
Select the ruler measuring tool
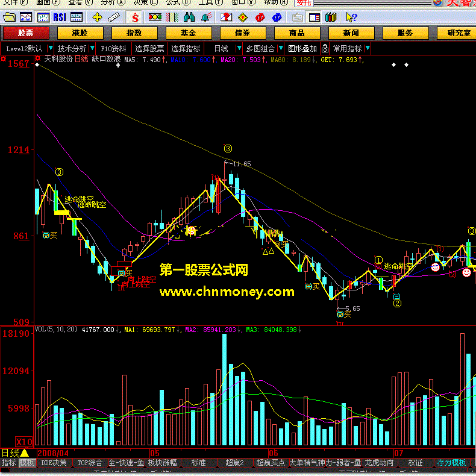point(114,17)
